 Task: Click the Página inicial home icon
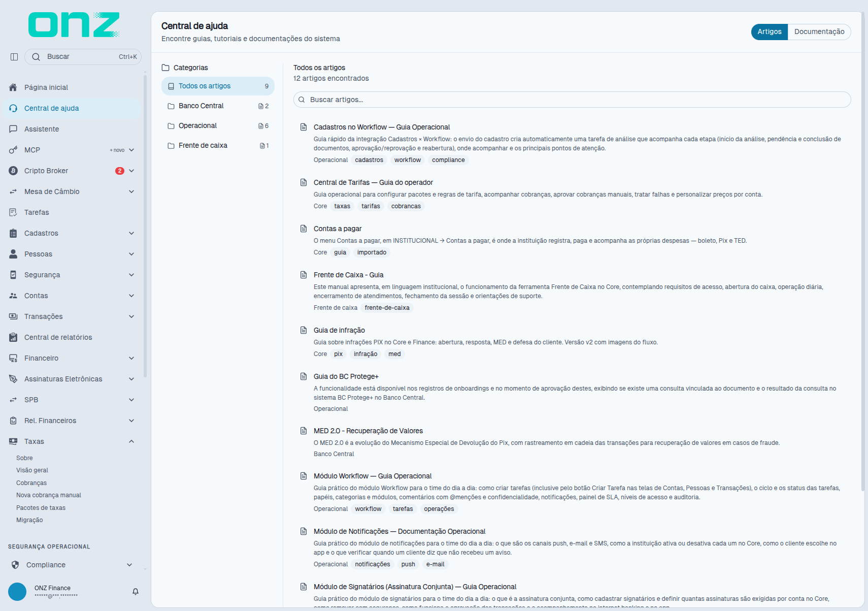(13, 87)
